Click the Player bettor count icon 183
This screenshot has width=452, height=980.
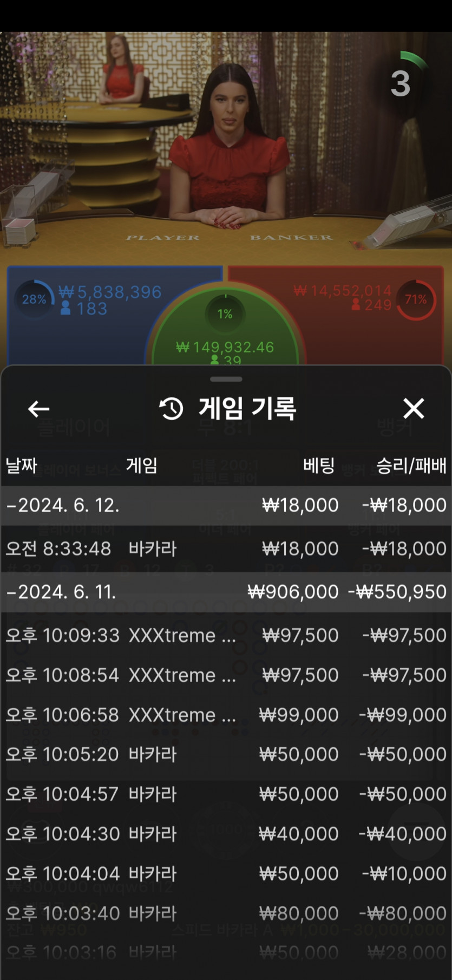pos(65,309)
